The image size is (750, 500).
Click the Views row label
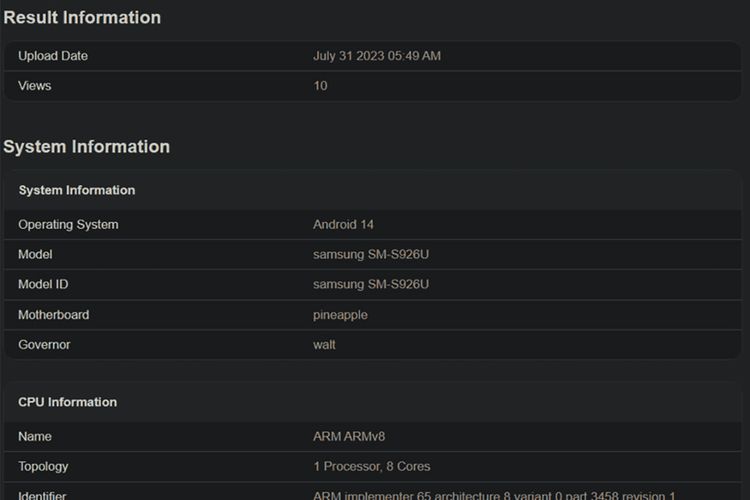point(35,86)
